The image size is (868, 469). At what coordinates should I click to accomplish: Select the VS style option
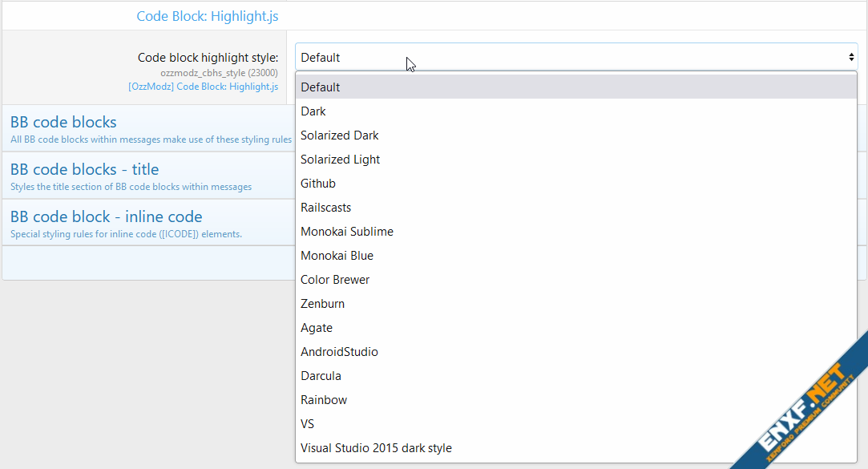click(308, 424)
